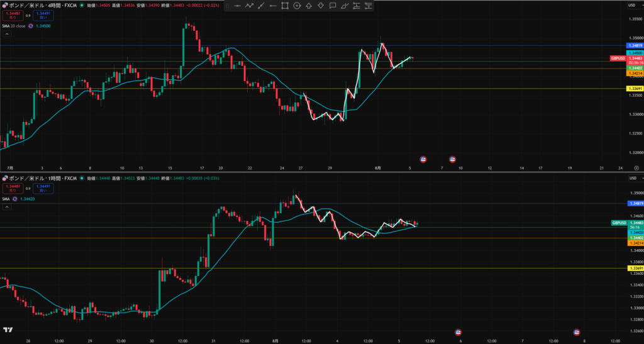Select the SMA 20 close legend label

pyautogui.click(x=14, y=26)
